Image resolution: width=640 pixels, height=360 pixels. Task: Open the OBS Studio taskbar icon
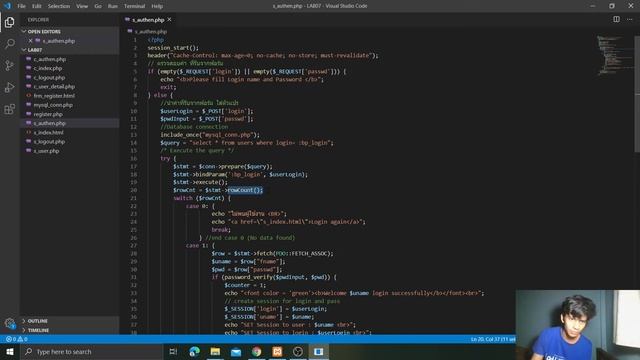(x=298, y=351)
